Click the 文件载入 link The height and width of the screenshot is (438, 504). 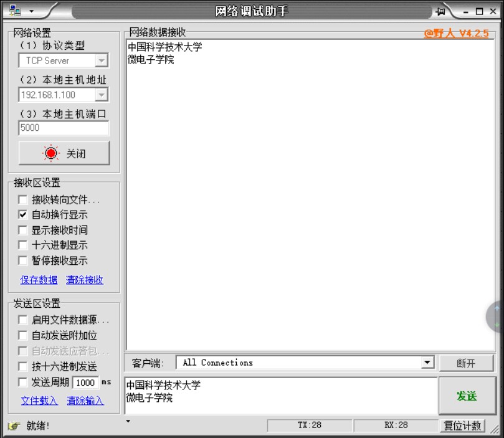[x=39, y=401]
